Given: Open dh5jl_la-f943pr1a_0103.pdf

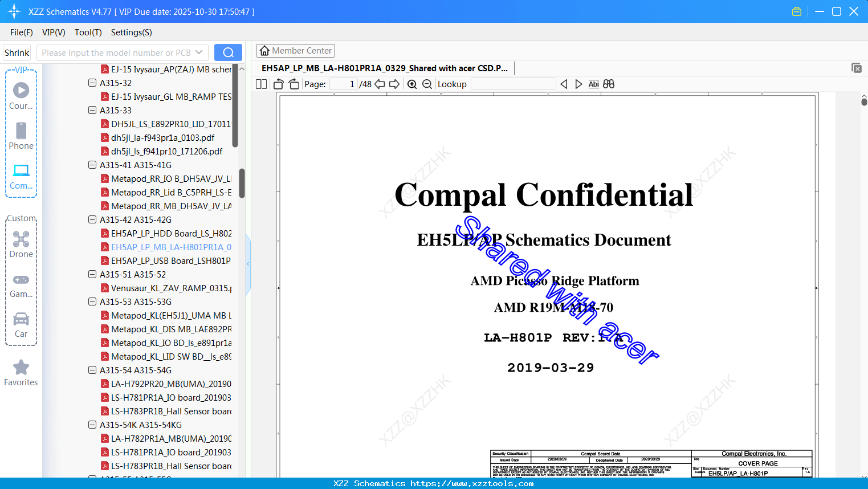Looking at the screenshot, I should click(x=158, y=137).
